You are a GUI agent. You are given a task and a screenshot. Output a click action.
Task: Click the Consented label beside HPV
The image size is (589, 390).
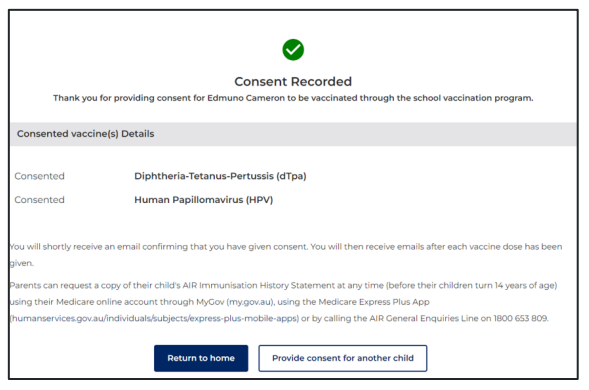(x=39, y=200)
